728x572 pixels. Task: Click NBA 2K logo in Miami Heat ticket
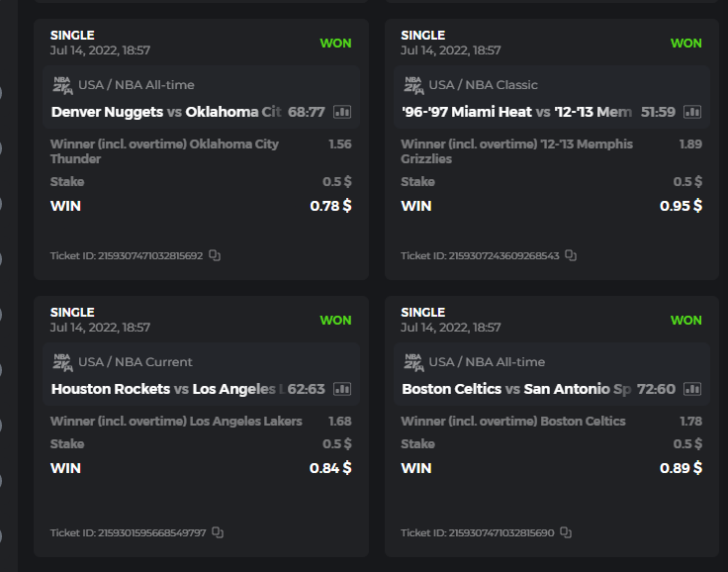pyautogui.click(x=412, y=85)
